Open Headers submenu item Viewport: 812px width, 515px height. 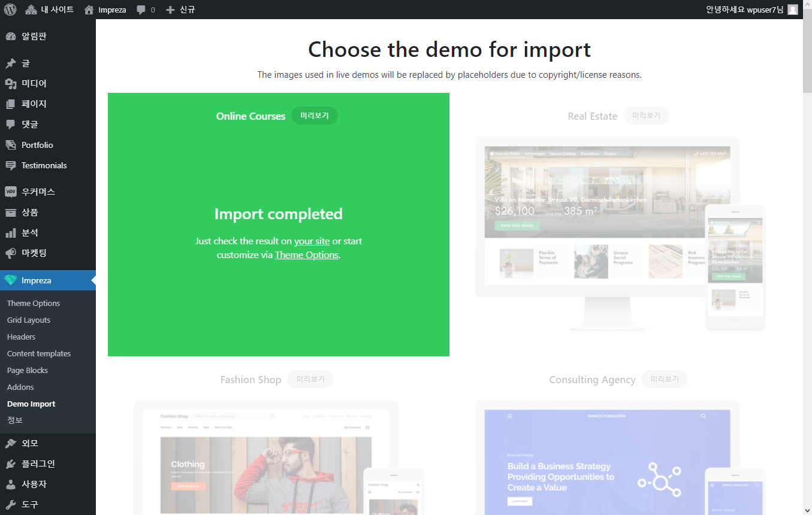pos(22,337)
